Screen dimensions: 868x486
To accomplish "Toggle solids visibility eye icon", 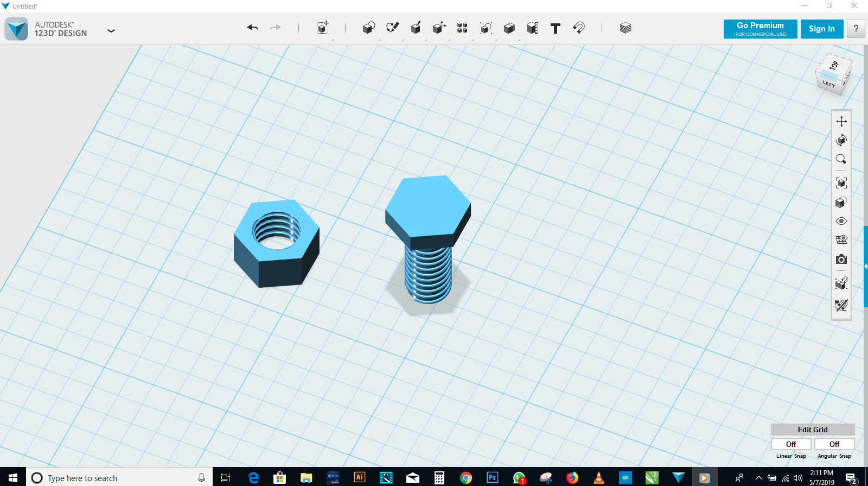I will click(841, 221).
